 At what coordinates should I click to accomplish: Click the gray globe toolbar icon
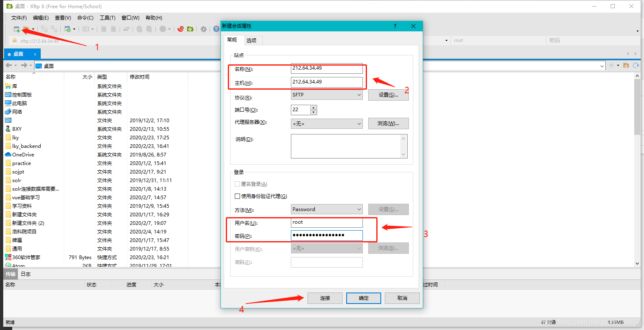point(163,29)
